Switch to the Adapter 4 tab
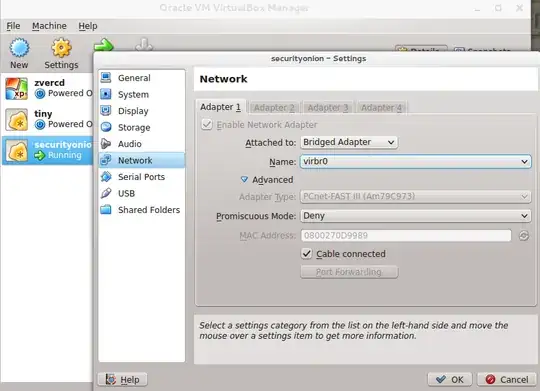Image resolution: width=540 pixels, height=391 pixels. click(381, 108)
